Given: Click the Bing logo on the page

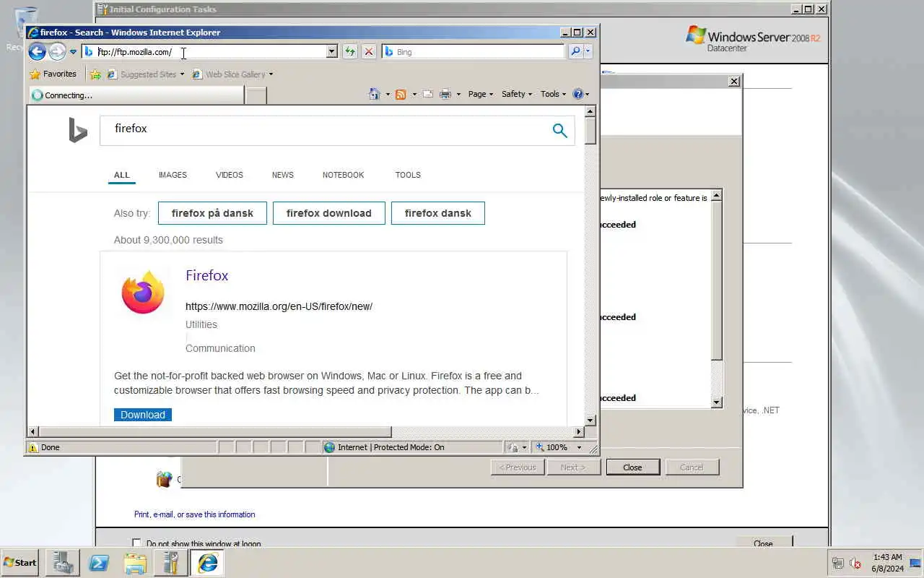Looking at the screenshot, I should (78, 130).
